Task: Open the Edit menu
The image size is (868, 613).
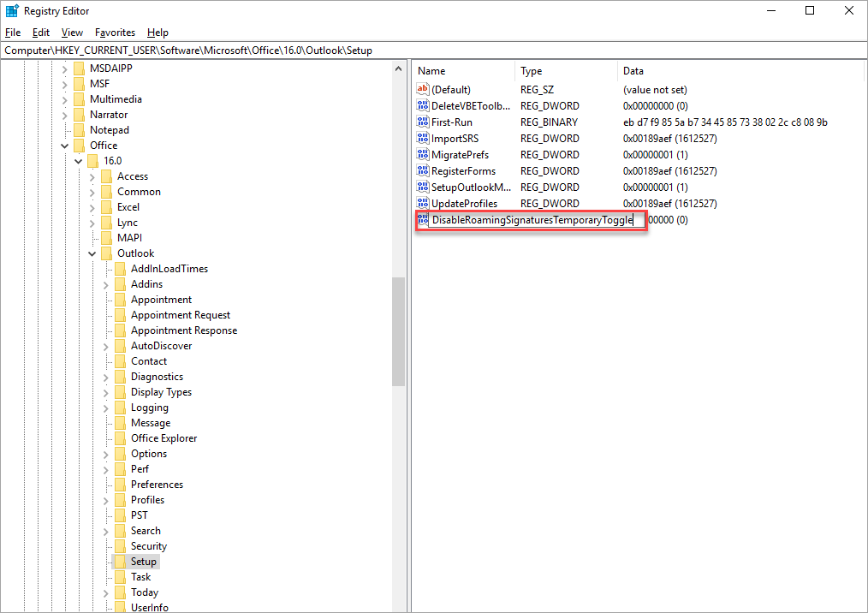Action: point(41,33)
